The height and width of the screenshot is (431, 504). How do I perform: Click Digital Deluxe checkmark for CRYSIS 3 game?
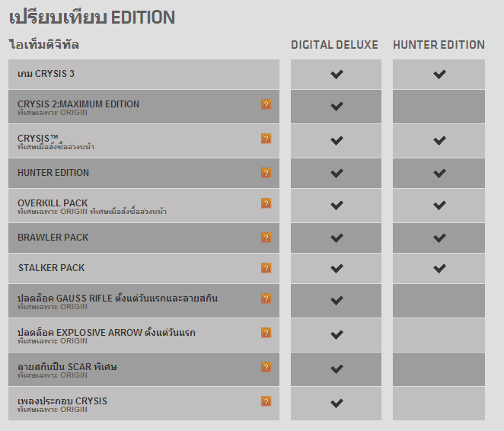[x=336, y=74]
